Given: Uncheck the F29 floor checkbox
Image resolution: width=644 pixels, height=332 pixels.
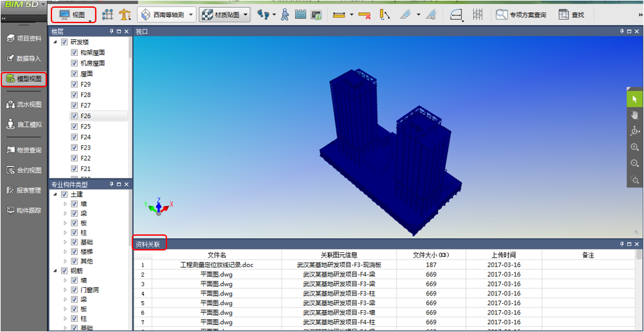Looking at the screenshot, I should pyautogui.click(x=75, y=84).
